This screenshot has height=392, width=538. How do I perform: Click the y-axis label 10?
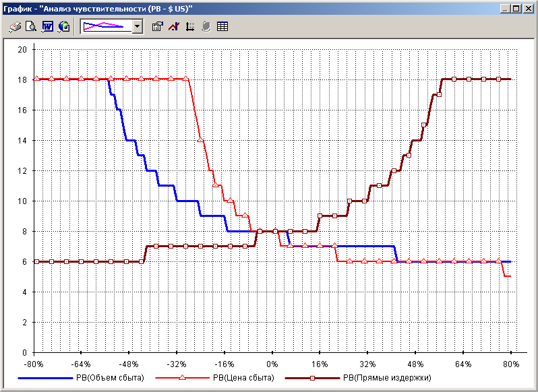(22, 201)
